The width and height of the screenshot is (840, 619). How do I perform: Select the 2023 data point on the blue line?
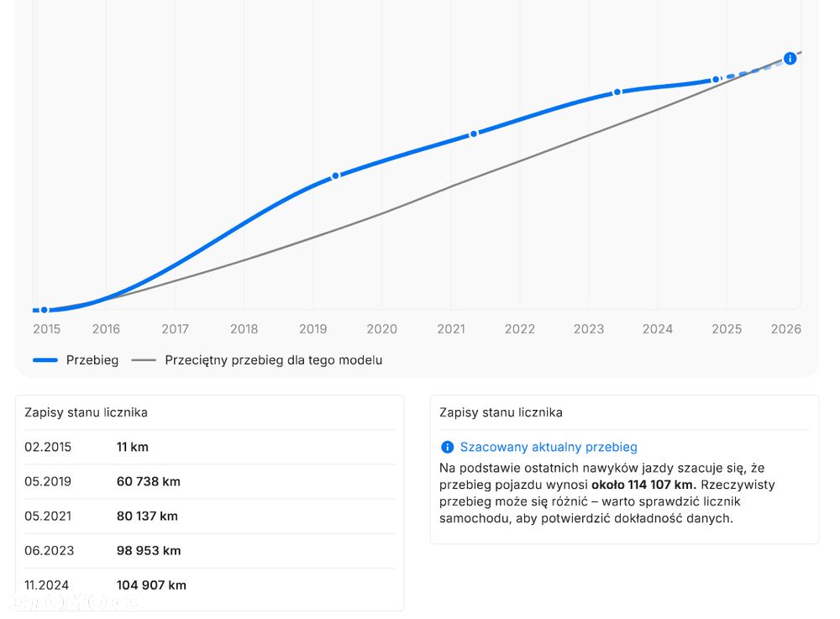(x=617, y=92)
